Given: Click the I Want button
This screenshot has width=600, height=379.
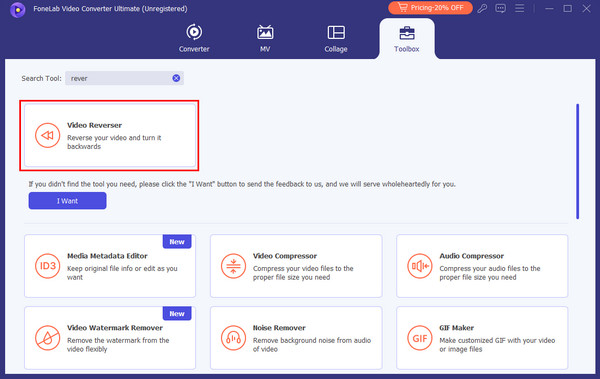Looking at the screenshot, I should tap(67, 201).
